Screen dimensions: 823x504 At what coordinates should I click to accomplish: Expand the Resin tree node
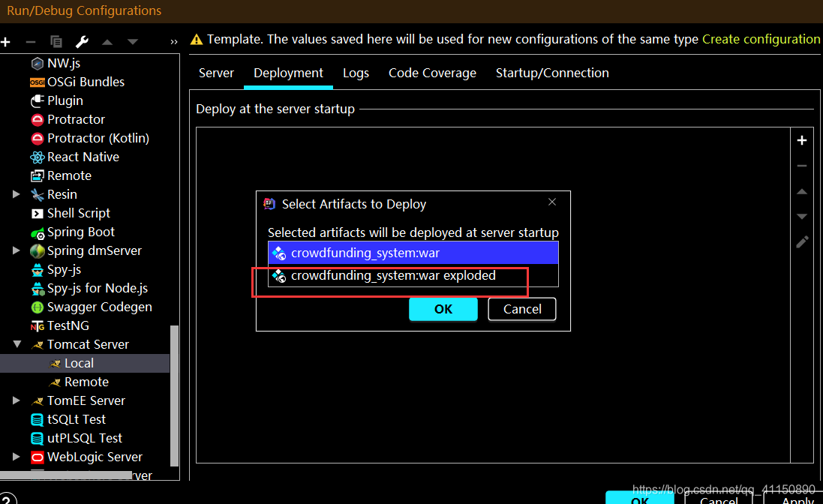tap(17, 194)
